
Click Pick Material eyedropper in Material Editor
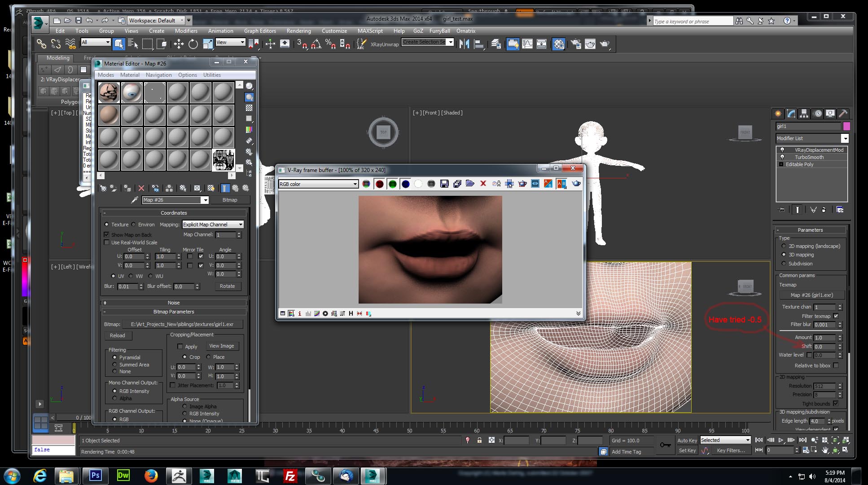coord(134,200)
